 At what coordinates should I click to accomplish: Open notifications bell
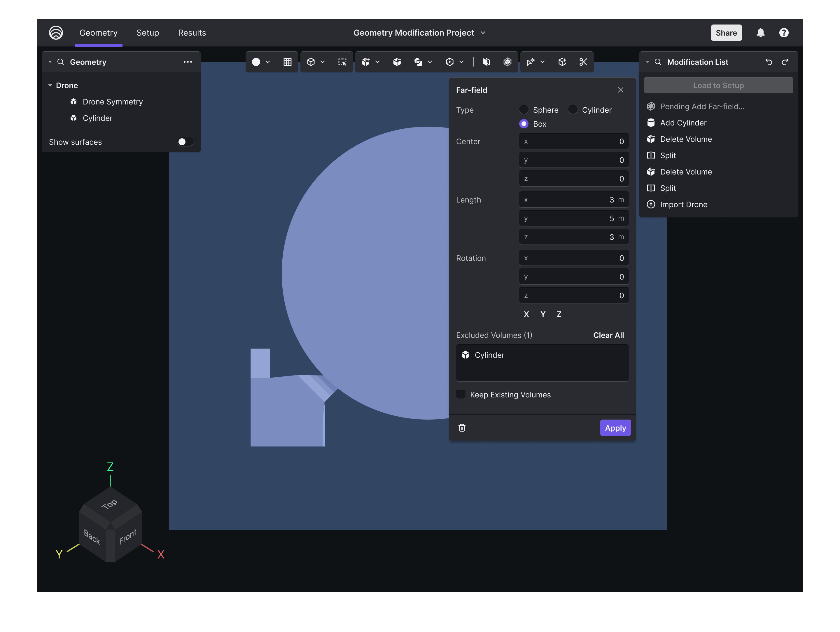(x=760, y=33)
